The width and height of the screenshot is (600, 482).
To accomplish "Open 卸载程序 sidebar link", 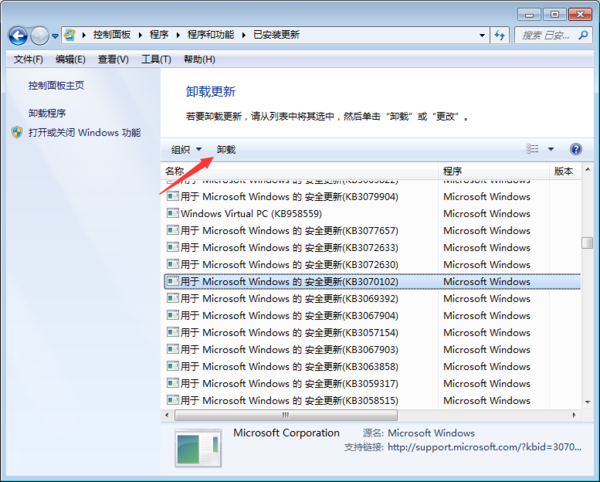I will (47, 113).
